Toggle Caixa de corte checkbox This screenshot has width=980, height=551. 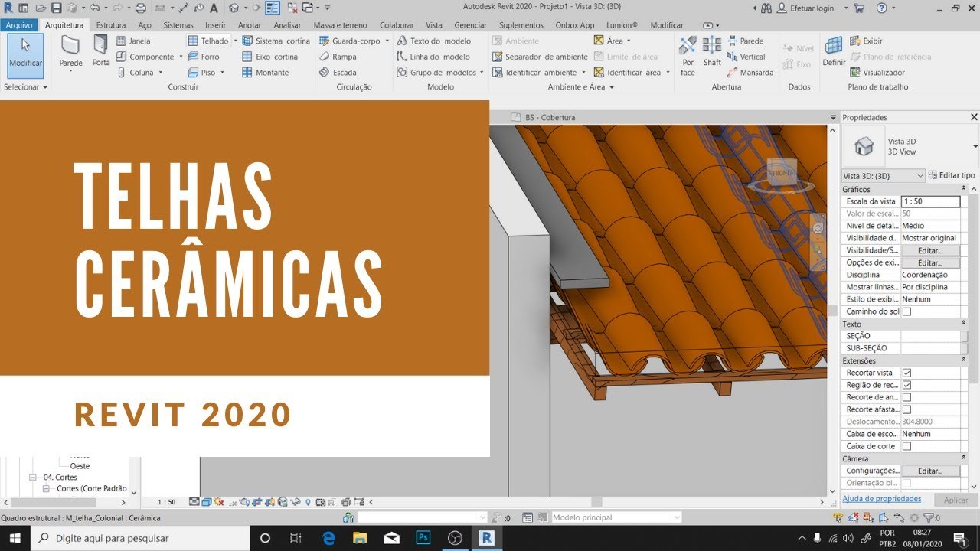[906, 446]
